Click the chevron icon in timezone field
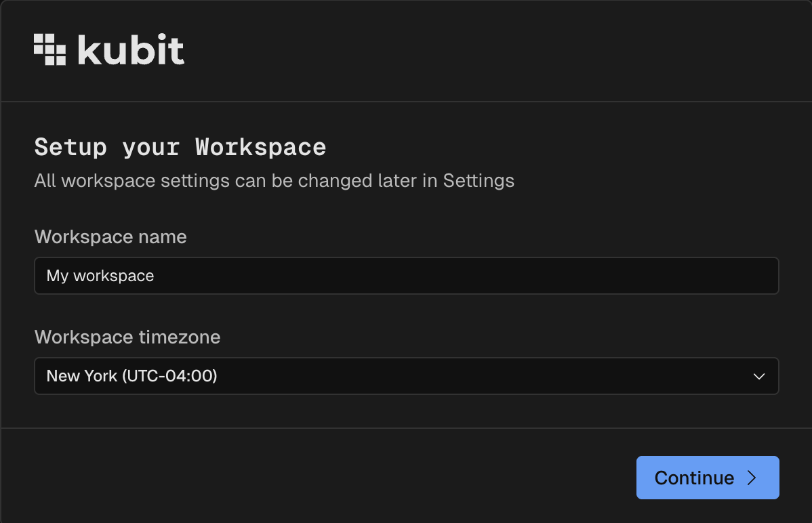The height and width of the screenshot is (523, 812). pos(759,377)
